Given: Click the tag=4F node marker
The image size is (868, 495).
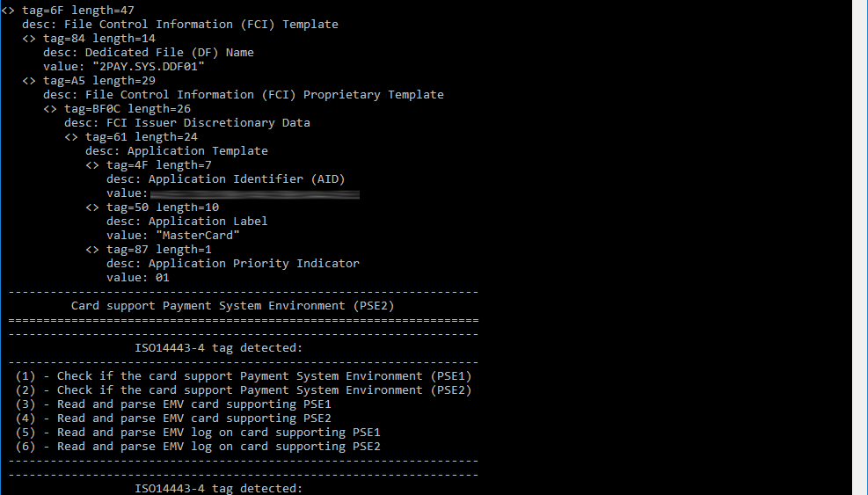Looking at the screenshot, I should (x=91, y=165).
